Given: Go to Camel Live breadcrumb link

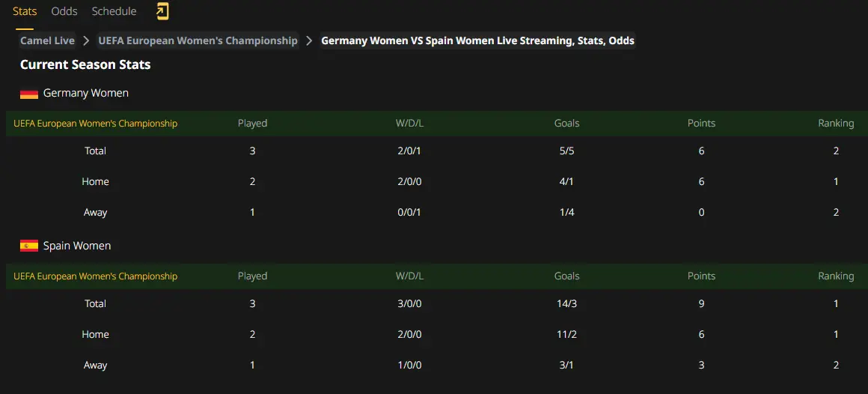Looking at the screenshot, I should 48,40.
